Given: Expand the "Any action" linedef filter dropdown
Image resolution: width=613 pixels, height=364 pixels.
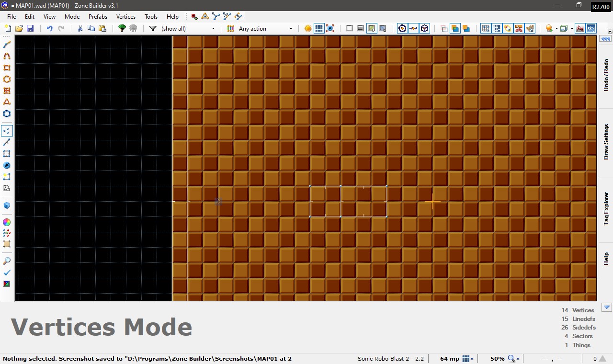Looking at the screenshot, I should pyautogui.click(x=265, y=29).
